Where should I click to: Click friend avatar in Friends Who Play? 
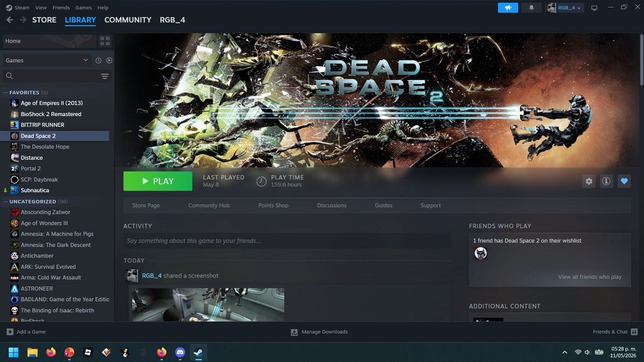click(x=480, y=253)
